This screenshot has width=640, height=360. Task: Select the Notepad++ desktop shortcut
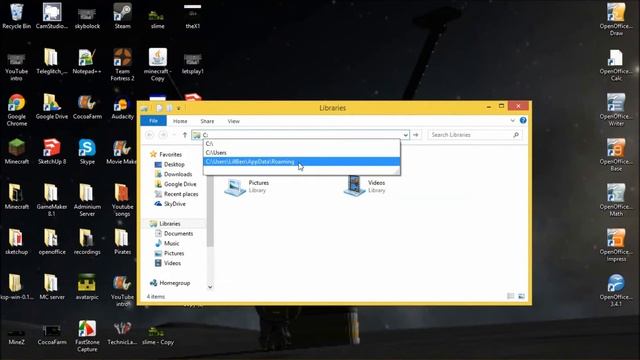(x=87, y=62)
